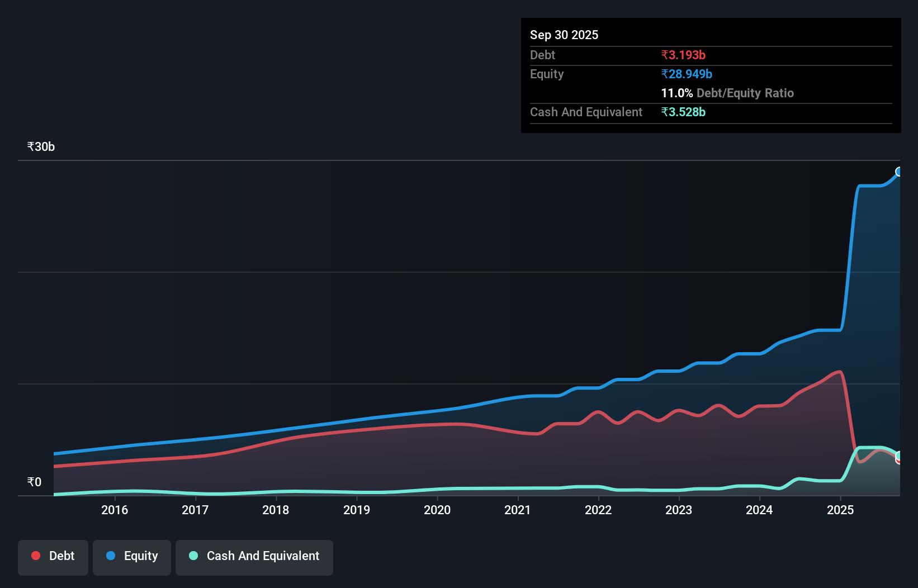This screenshot has width=918, height=588.
Task: Select the 2020 label on the time axis
Action: (x=437, y=510)
